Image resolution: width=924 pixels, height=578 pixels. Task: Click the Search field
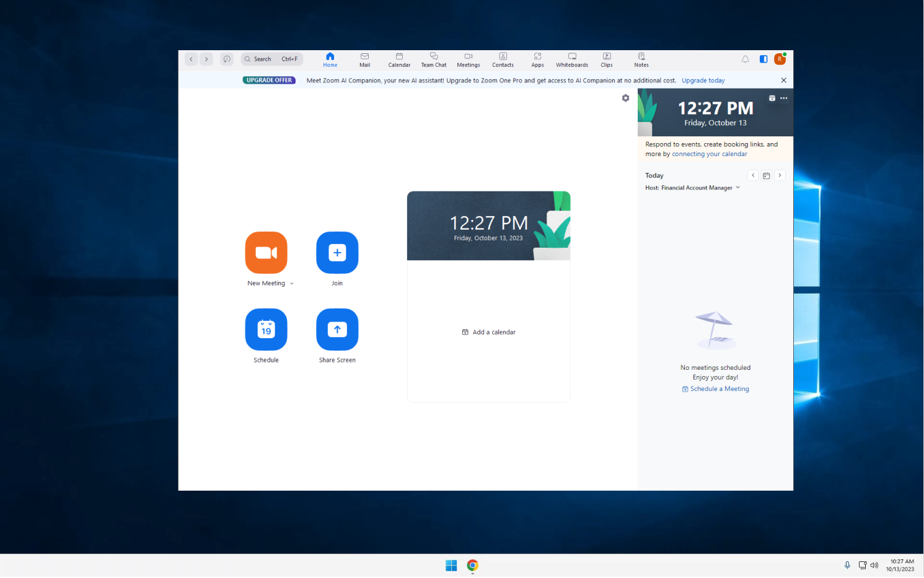click(x=272, y=59)
